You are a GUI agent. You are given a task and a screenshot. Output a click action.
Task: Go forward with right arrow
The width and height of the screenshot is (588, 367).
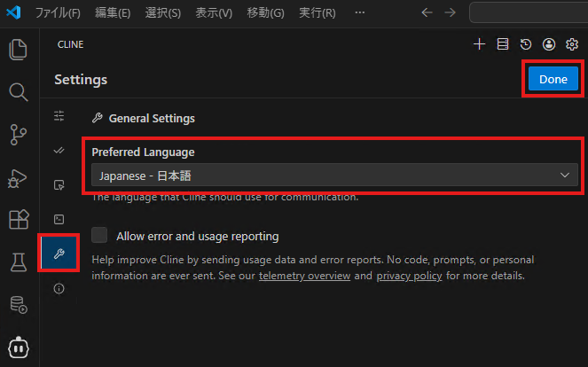pyautogui.click(x=450, y=12)
